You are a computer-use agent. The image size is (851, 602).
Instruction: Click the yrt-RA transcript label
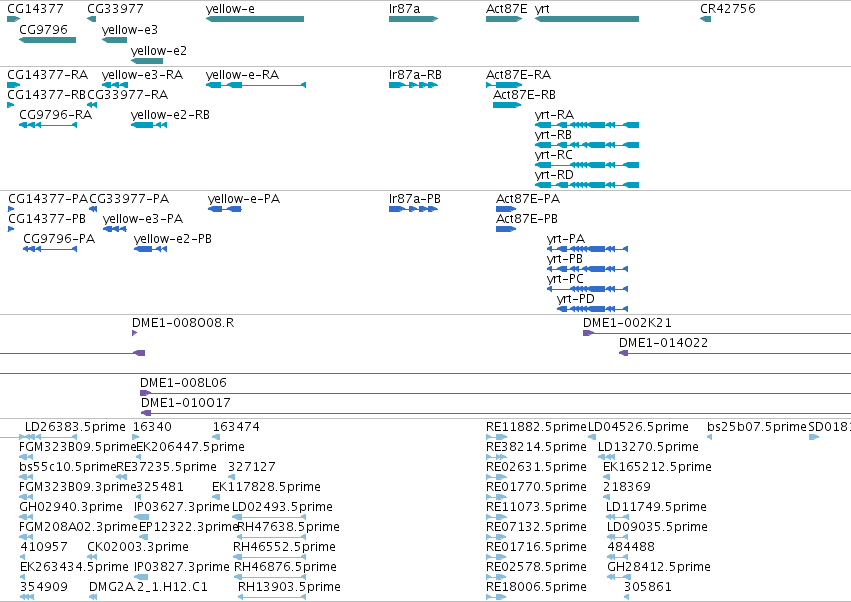pos(554,115)
